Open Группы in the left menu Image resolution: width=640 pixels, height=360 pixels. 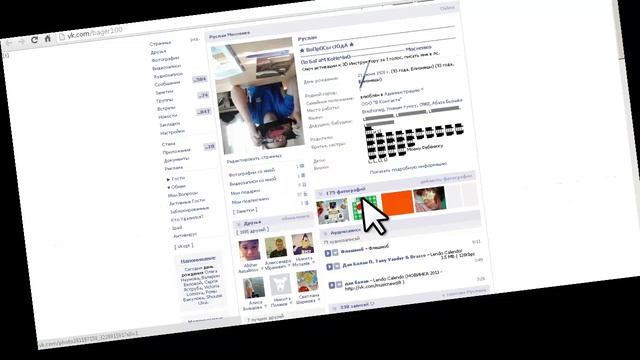tap(164, 100)
